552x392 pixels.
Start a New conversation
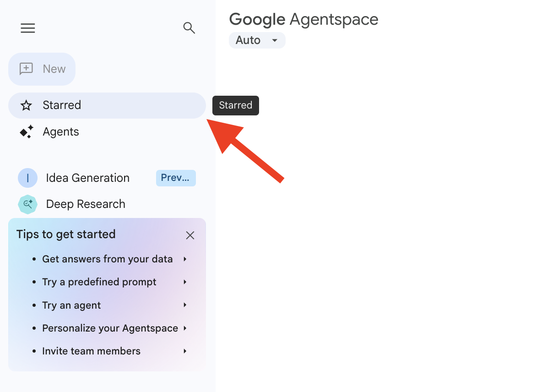(x=54, y=69)
